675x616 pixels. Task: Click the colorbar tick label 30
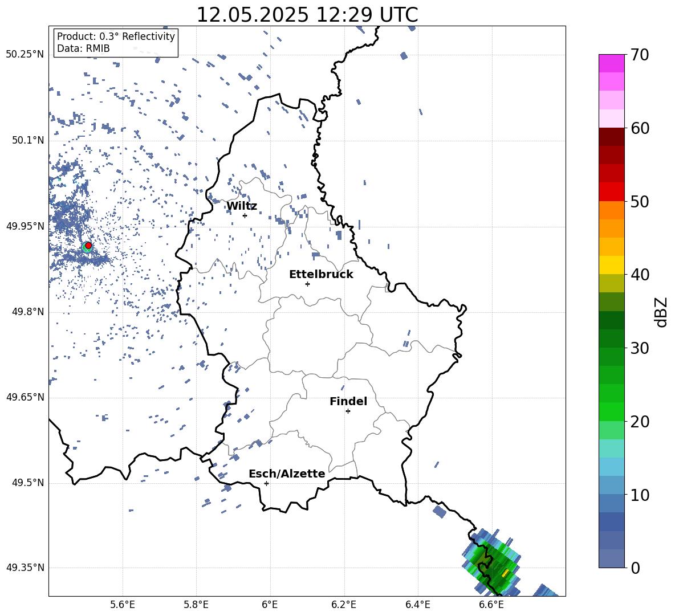pos(640,348)
